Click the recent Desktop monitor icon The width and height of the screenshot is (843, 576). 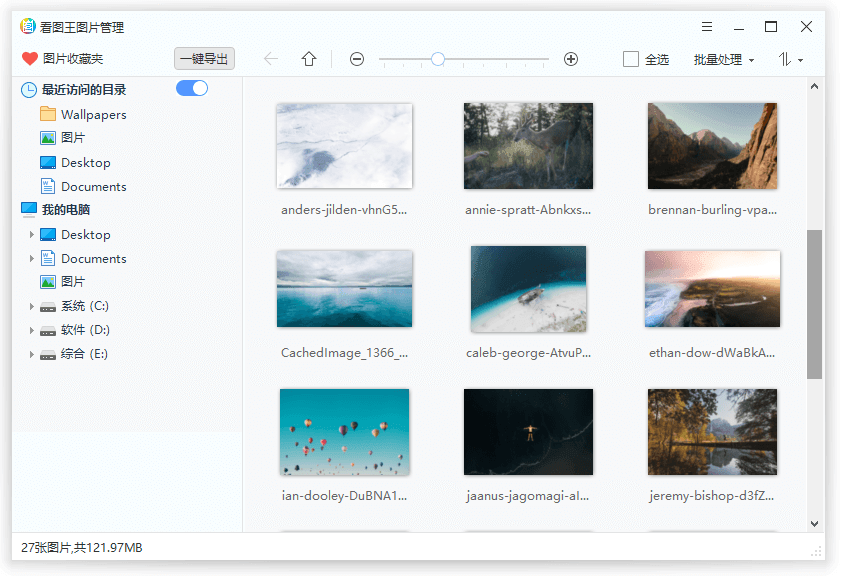[48, 162]
